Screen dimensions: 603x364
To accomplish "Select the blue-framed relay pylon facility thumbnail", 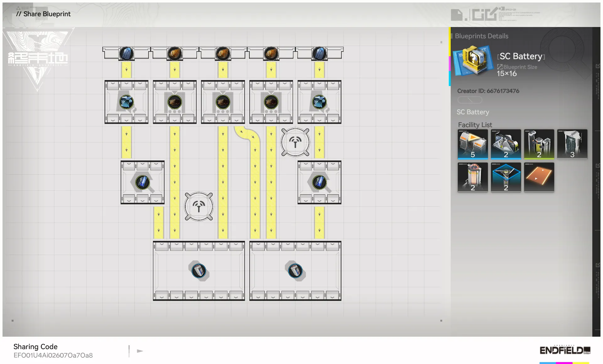I will pos(506,177).
